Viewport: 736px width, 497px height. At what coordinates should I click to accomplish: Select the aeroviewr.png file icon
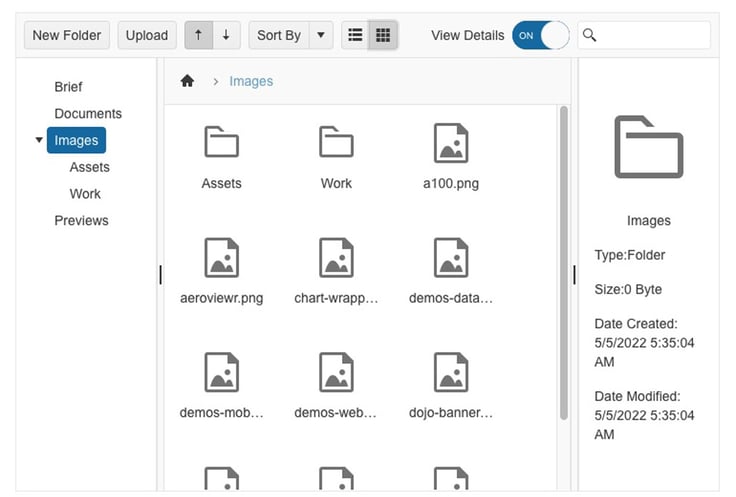pos(222,258)
